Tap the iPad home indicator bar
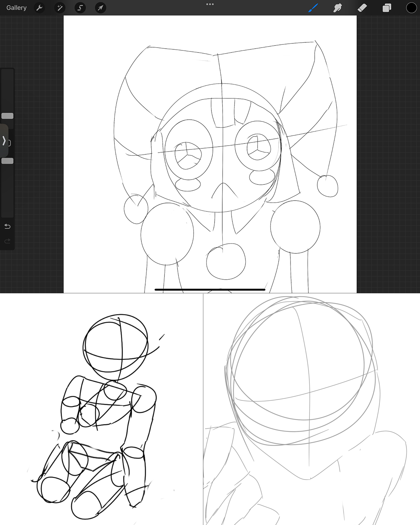Image resolution: width=420 pixels, height=525 pixels. (x=210, y=290)
